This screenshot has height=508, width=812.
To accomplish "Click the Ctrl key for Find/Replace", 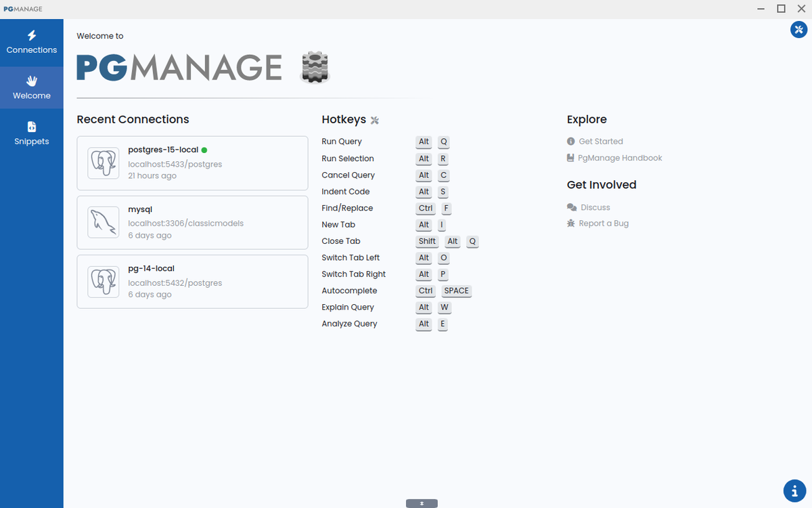I will coord(426,209).
